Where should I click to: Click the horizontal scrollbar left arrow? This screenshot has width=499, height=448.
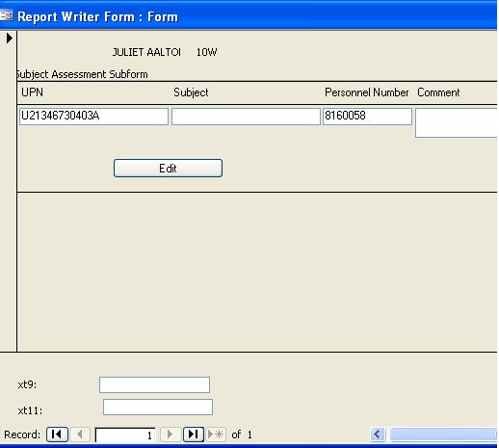pos(378,435)
